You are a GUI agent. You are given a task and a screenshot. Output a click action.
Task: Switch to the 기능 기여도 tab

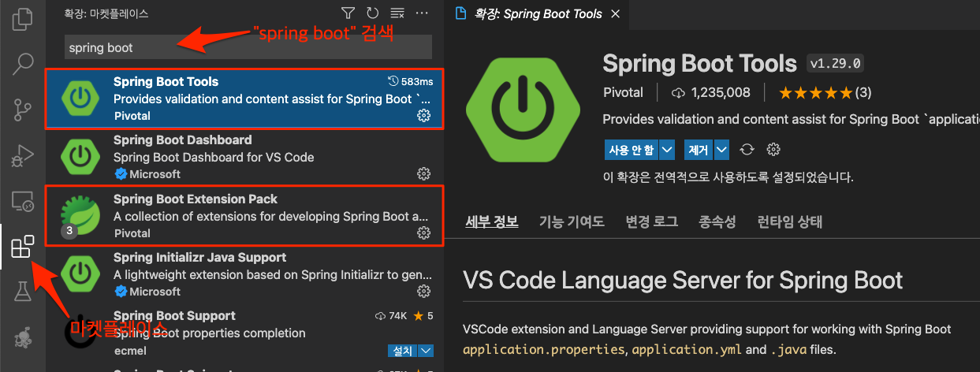(572, 222)
